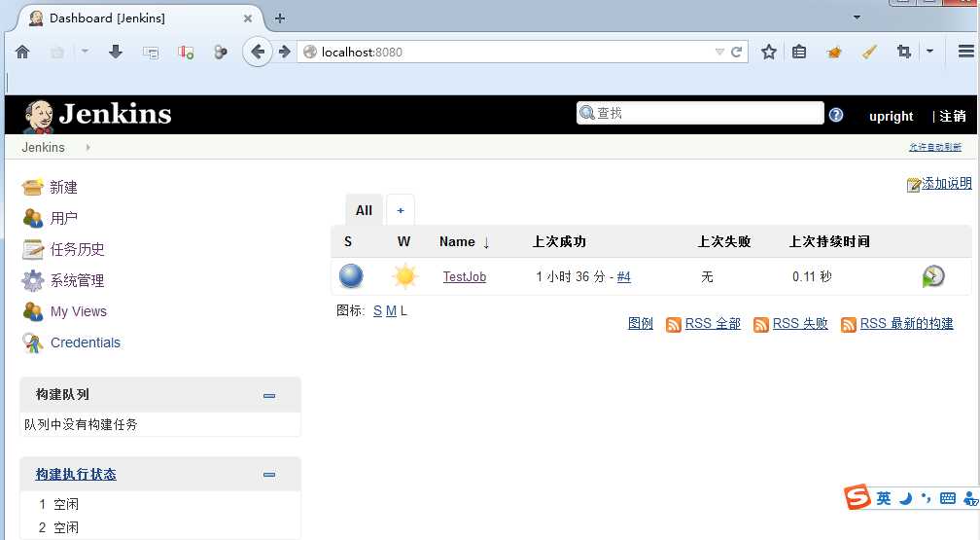The height and width of the screenshot is (540, 980).
Task: Open a new browser tab
Action: coord(280,18)
